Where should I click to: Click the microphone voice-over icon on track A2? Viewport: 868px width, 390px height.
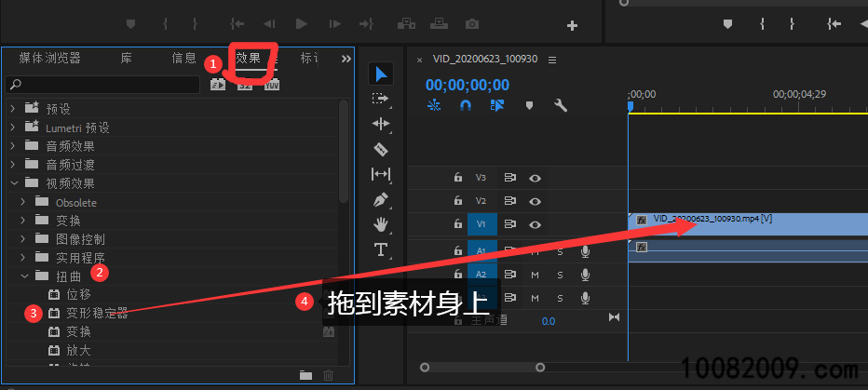pyautogui.click(x=585, y=275)
